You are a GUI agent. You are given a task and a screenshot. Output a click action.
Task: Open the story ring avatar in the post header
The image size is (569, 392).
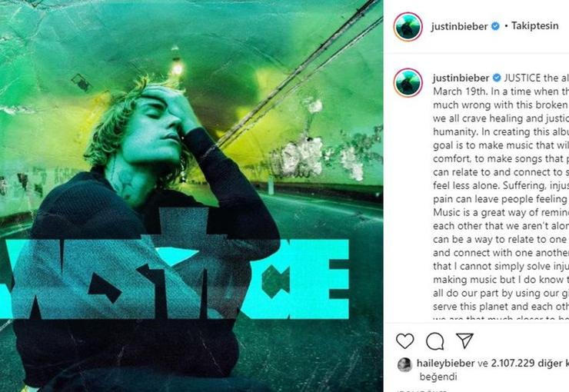tap(408, 26)
